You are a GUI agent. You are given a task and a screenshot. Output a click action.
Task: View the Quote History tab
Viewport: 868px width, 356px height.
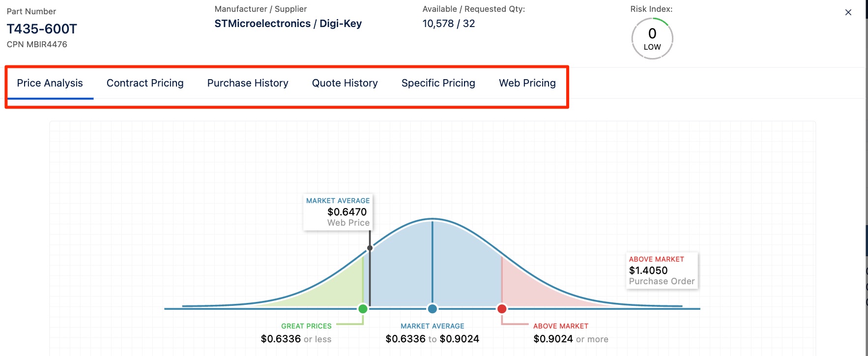point(345,83)
